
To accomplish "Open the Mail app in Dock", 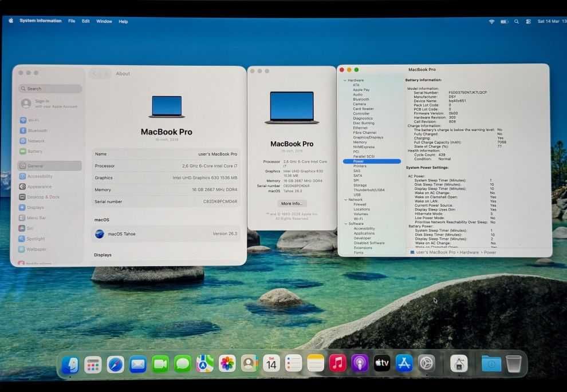I will 138,364.
